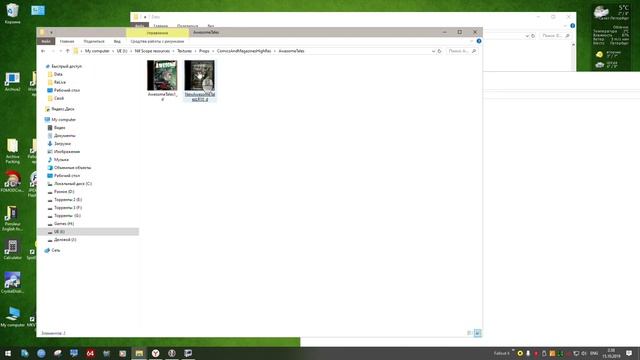Open the Data folder under Quick access

[x=58, y=74]
